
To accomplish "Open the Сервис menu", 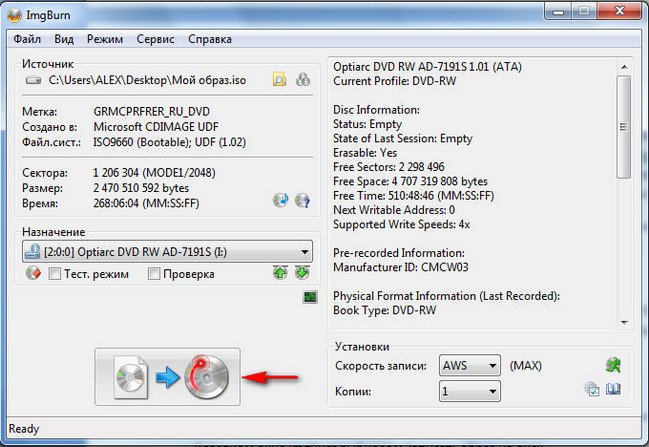I will pyautogui.click(x=155, y=39).
